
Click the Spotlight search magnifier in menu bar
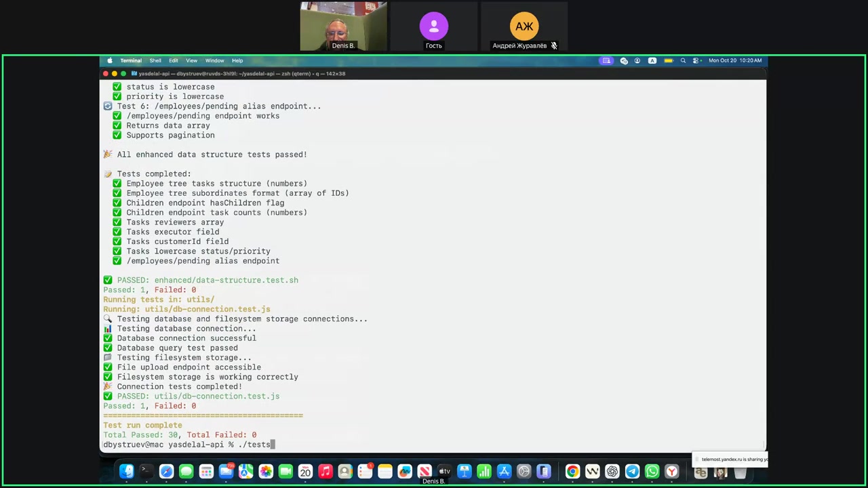[683, 61]
